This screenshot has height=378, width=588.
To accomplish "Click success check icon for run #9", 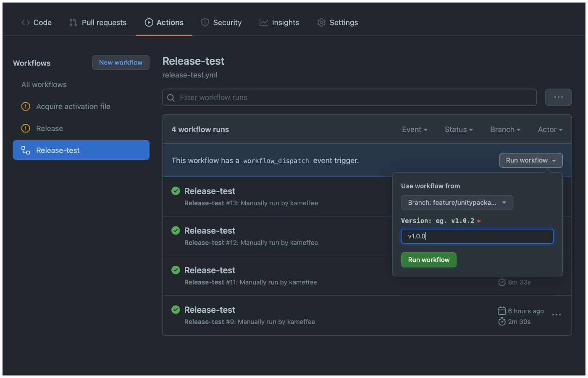I will 176,309.
